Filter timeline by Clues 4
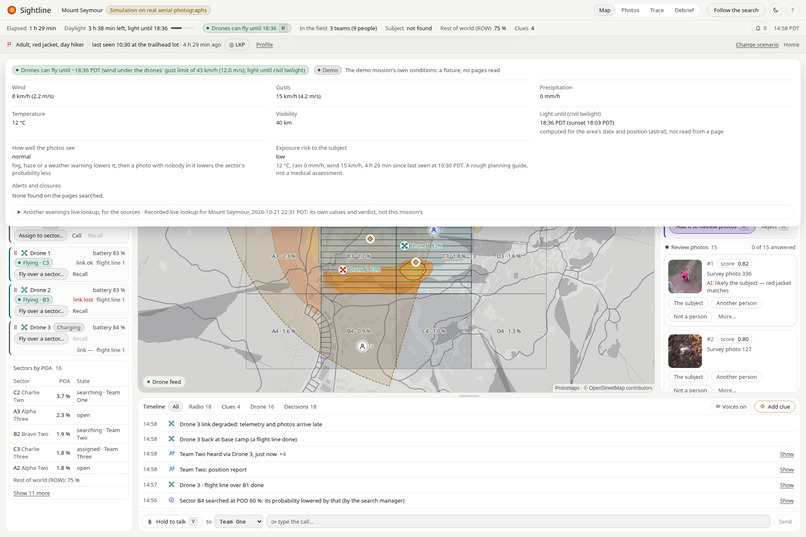Image resolution: width=806 pixels, height=537 pixels. 230,406
